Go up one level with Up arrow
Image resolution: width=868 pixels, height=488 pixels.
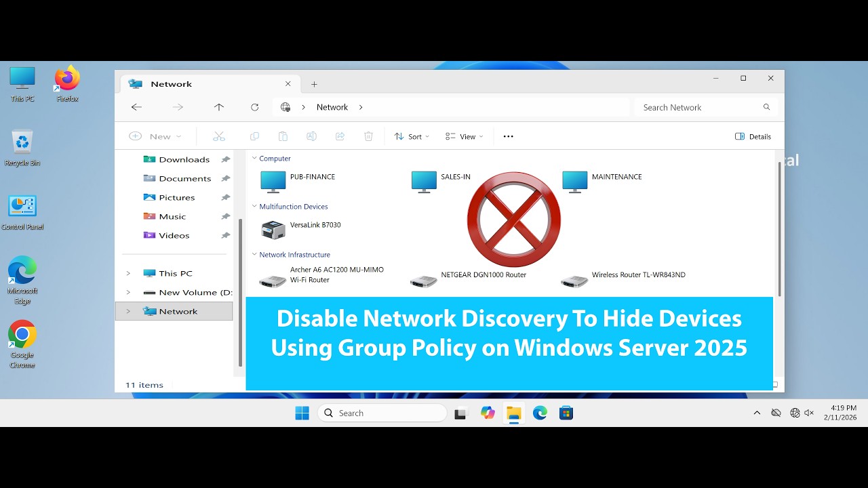(218, 107)
